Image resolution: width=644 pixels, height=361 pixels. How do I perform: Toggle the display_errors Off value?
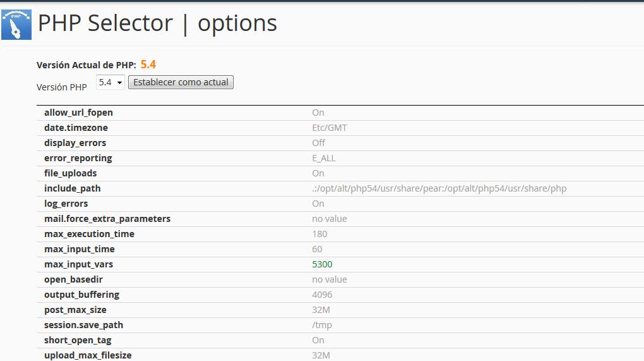coord(318,143)
